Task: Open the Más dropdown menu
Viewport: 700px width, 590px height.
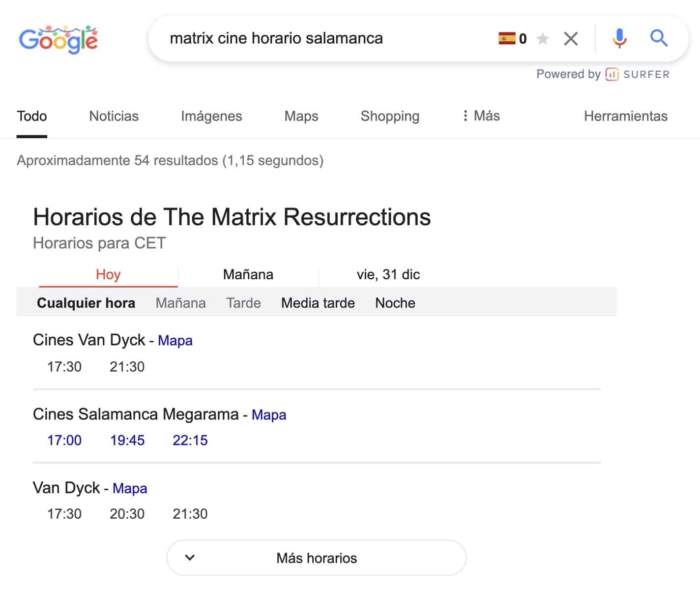Action: click(x=481, y=116)
